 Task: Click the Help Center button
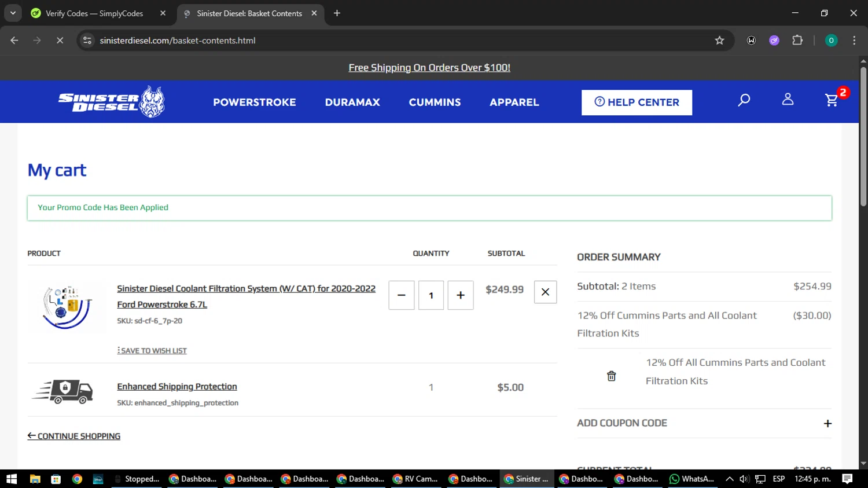[x=637, y=102]
